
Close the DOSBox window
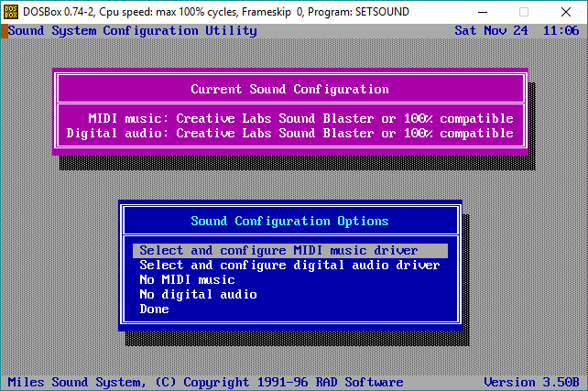coord(566,12)
